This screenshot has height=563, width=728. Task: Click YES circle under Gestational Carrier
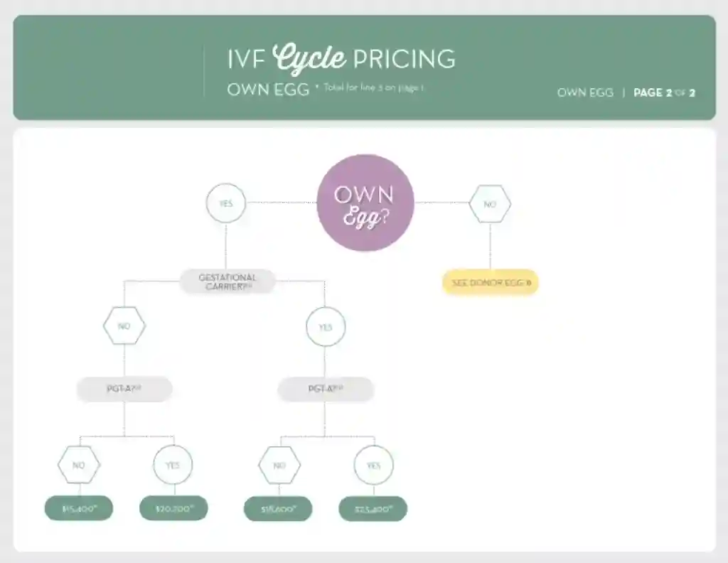326,328
